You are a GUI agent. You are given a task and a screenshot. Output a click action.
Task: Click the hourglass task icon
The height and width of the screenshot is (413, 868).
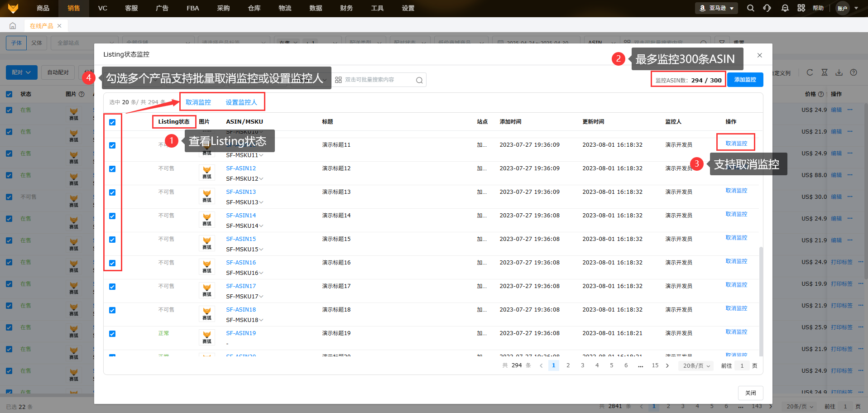click(x=825, y=72)
